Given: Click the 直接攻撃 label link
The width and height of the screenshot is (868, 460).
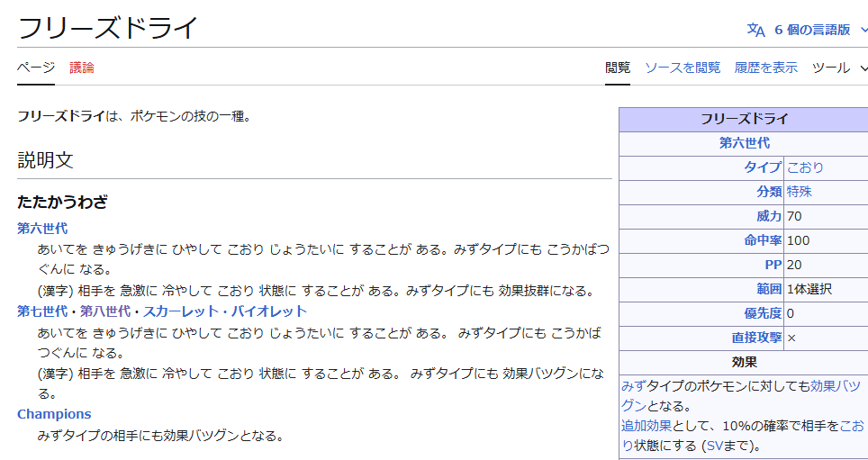Looking at the screenshot, I should (756, 337).
